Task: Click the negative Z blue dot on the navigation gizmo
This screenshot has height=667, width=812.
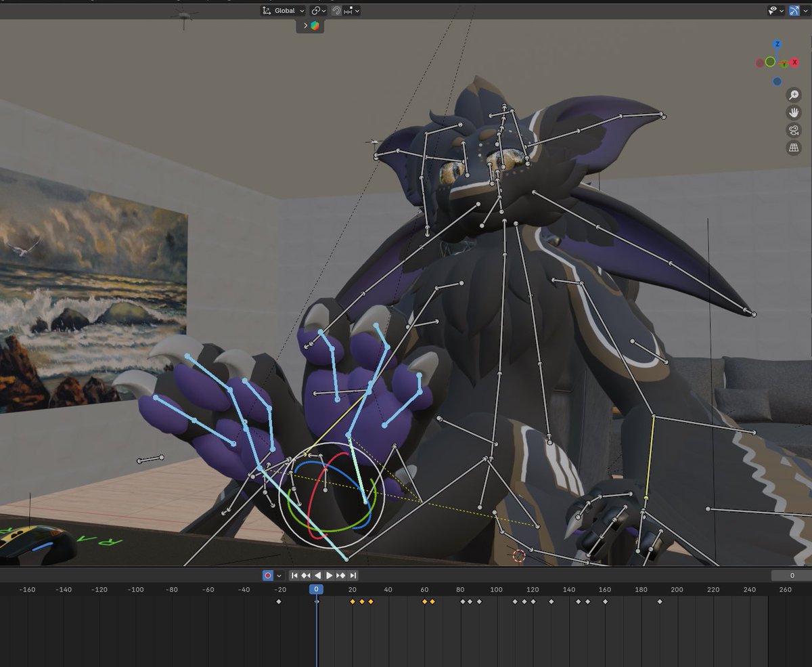Action: [x=777, y=81]
